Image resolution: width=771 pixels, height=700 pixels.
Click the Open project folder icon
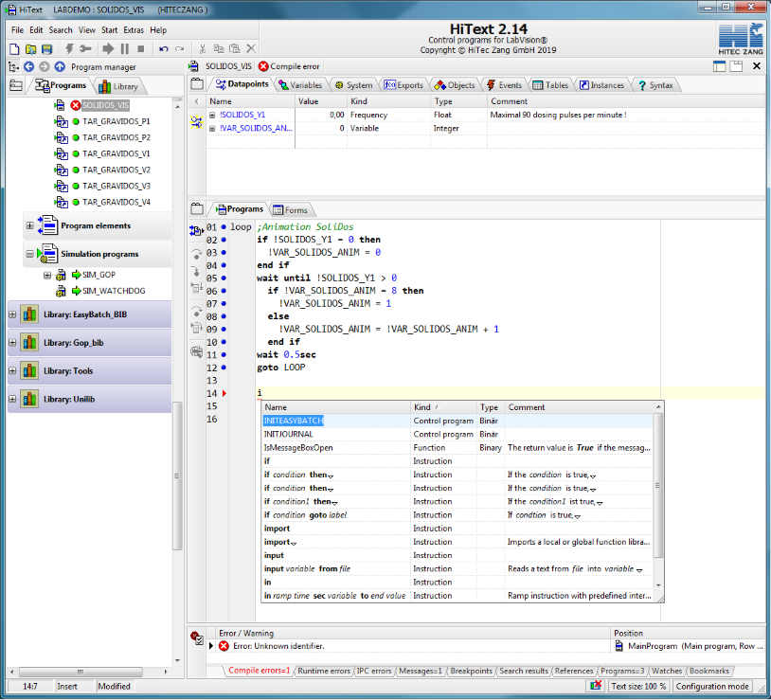point(30,48)
